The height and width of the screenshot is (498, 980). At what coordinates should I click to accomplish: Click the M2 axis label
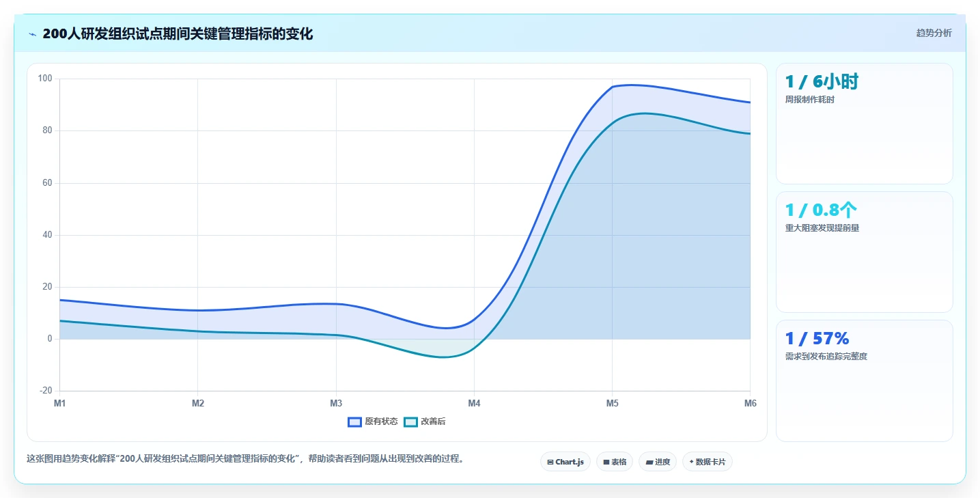click(198, 404)
